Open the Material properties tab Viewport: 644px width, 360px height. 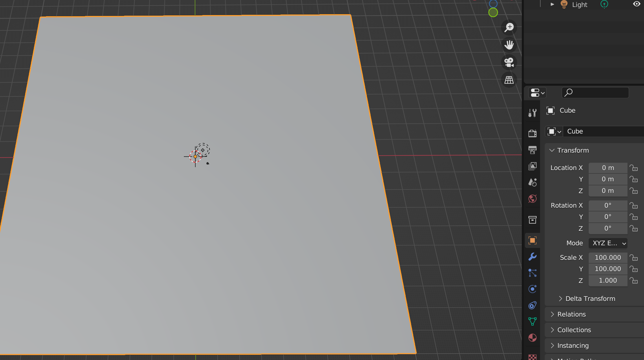(x=532, y=338)
